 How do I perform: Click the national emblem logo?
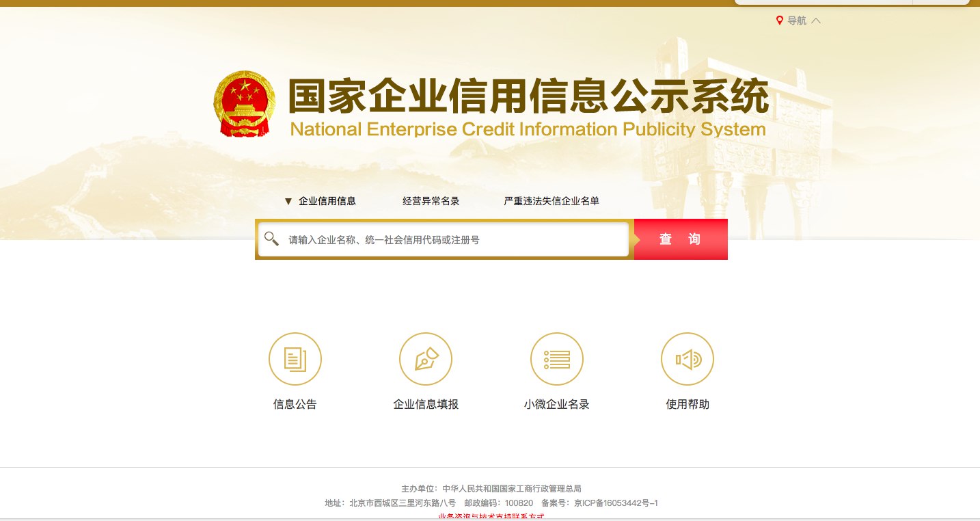(x=245, y=103)
